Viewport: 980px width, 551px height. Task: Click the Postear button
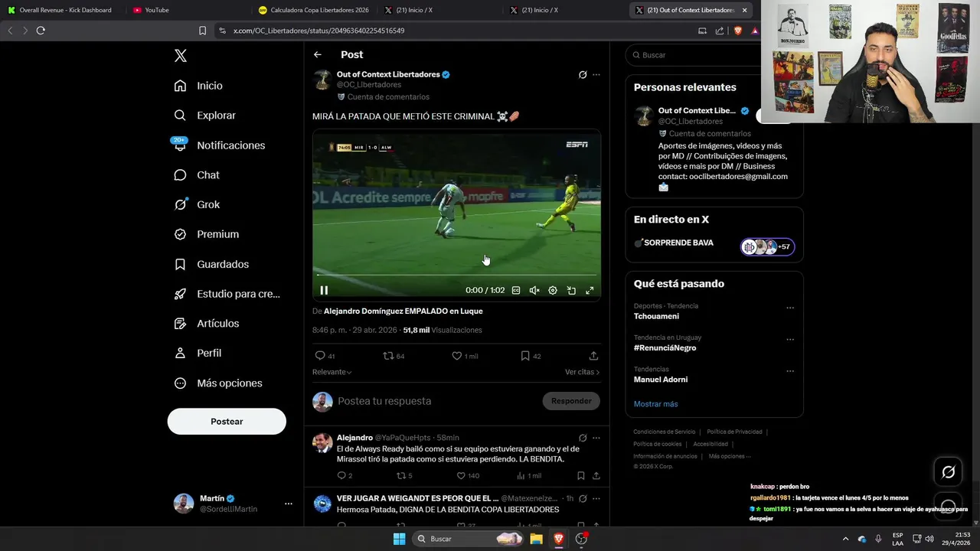click(227, 422)
